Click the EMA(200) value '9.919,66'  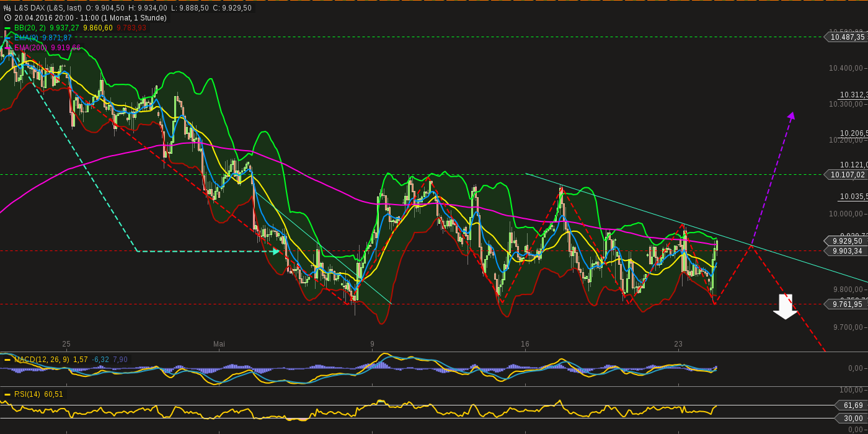(66, 48)
